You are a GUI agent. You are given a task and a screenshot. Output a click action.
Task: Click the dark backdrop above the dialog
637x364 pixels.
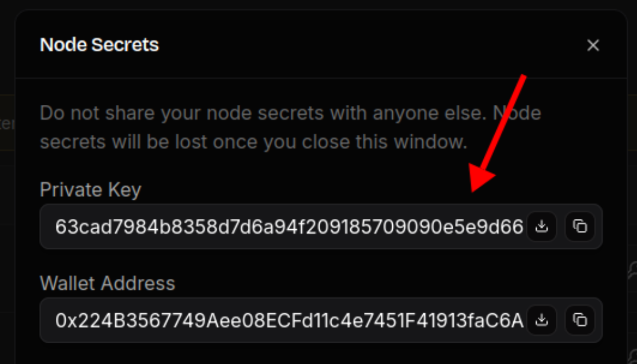[317, 5]
